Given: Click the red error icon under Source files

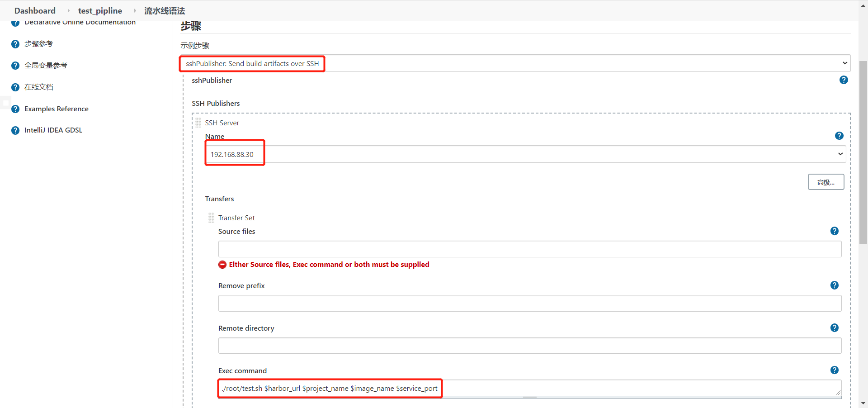Looking at the screenshot, I should point(222,265).
